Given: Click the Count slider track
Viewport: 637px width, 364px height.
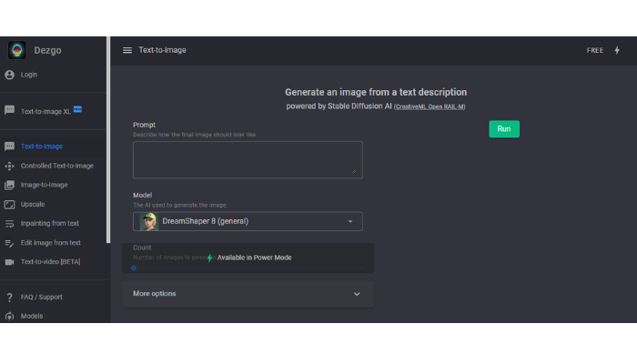Looking at the screenshot, I should (248, 268).
